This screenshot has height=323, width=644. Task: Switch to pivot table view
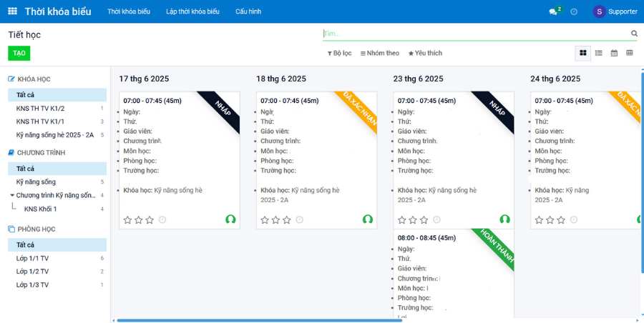(630, 53)
